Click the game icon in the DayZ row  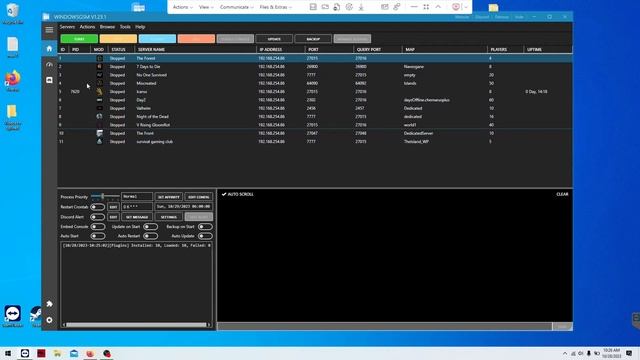pos(99,100)
